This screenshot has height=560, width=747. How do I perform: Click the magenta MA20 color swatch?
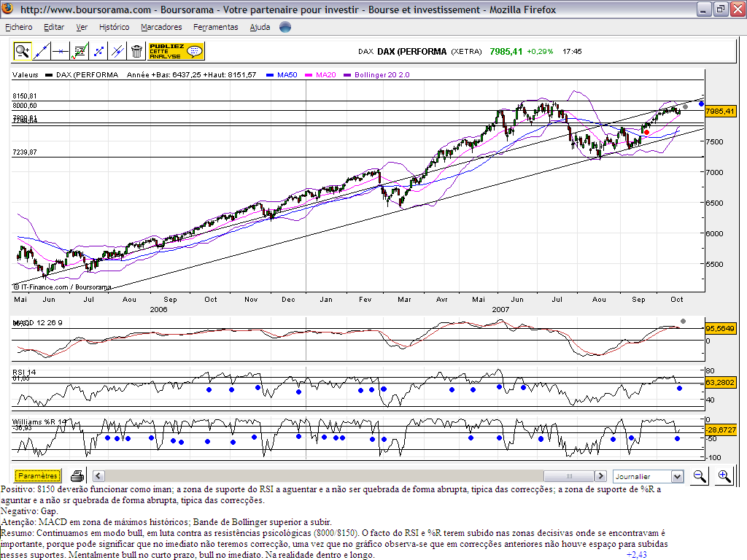click(309, 75)
